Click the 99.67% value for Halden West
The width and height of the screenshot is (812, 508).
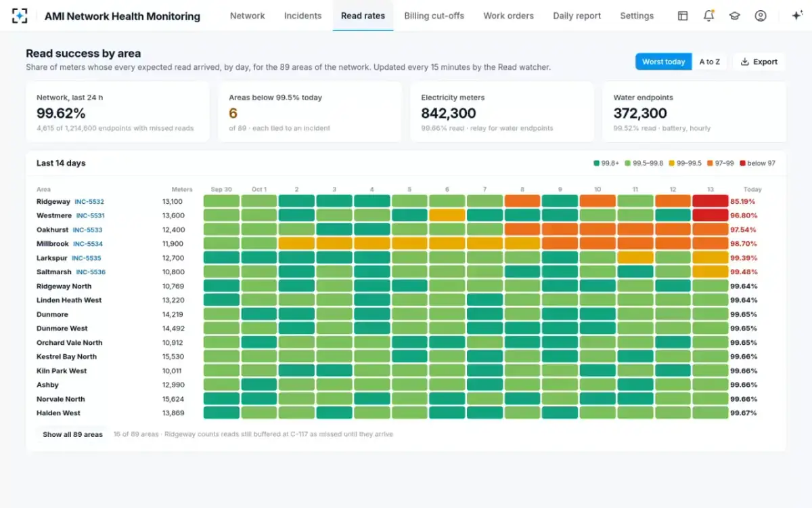pos(743,413)
